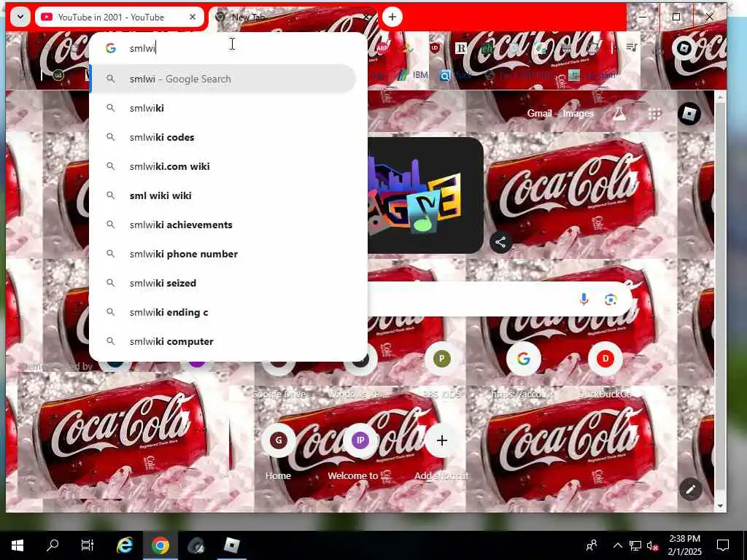Image resolution: width=747 pixels, height=560 pixels.
Task: Open the clock showing 2:38 PM
Action: point(684,545)
